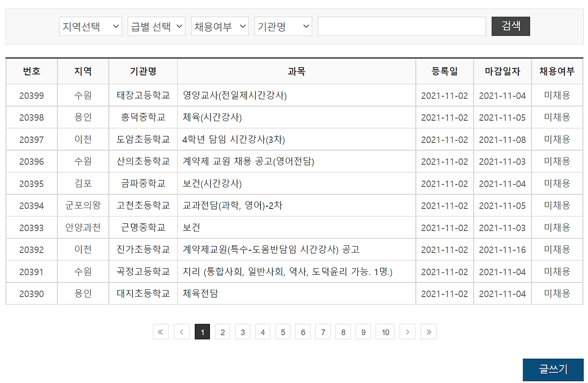Image resolution: width=588 pixels, height=383 pixels.
Task: Go to page 7
Action: [323, 332]
